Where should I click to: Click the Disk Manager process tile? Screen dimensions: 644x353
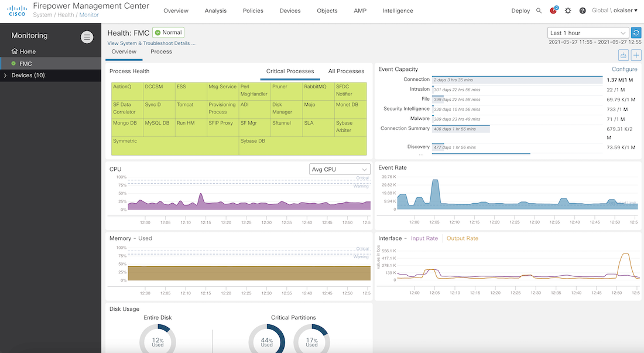pos(287,109)
